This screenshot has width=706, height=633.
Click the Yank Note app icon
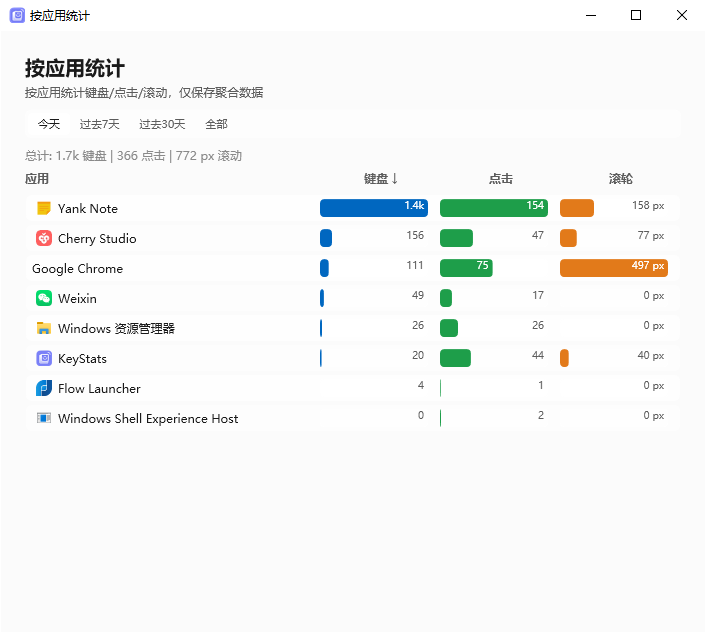click(44, 208)
